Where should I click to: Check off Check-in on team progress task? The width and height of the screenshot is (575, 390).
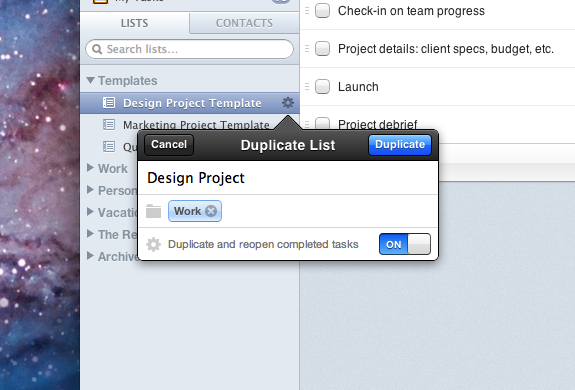[x=322, y=11]
